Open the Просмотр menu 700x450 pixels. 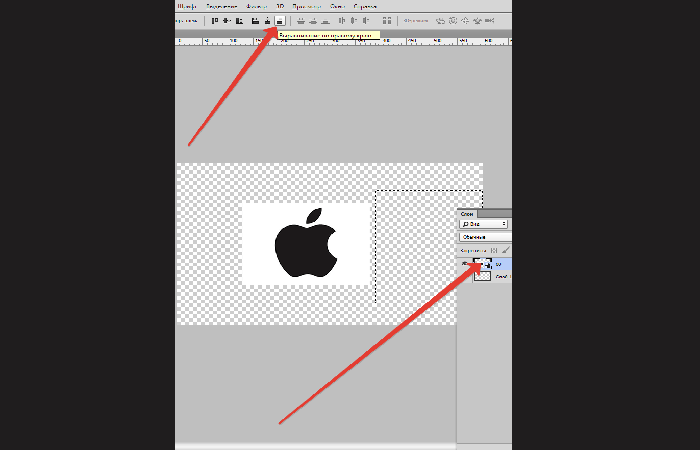click(x=307, y=6)
